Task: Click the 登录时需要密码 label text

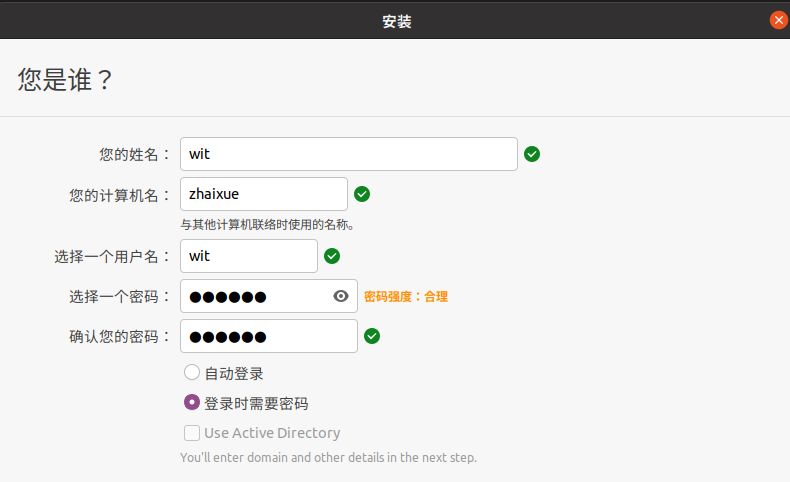Action: [x=256, y=403]
